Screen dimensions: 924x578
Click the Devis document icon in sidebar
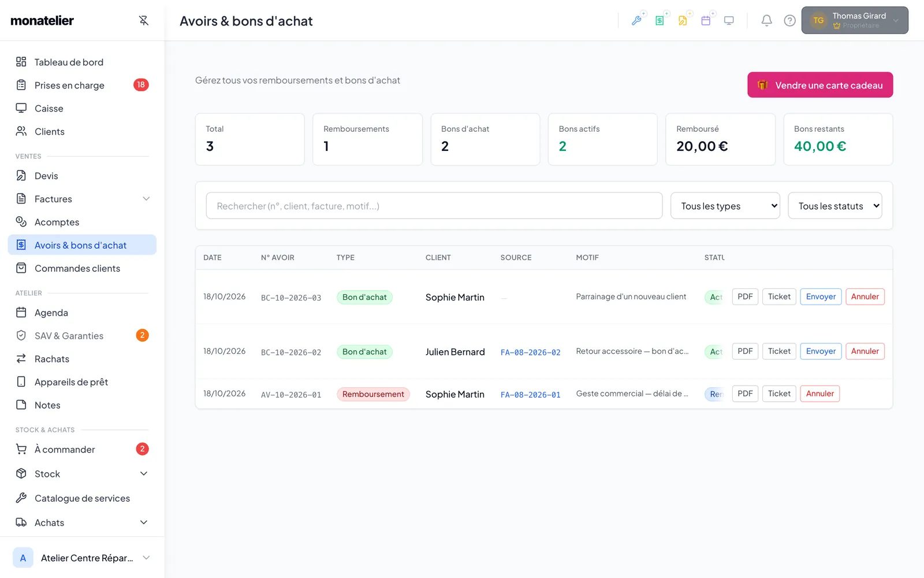21,176
